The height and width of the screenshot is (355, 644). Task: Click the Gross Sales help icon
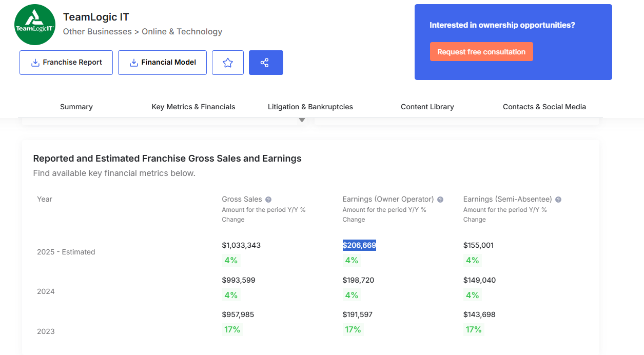click(268, 200)
